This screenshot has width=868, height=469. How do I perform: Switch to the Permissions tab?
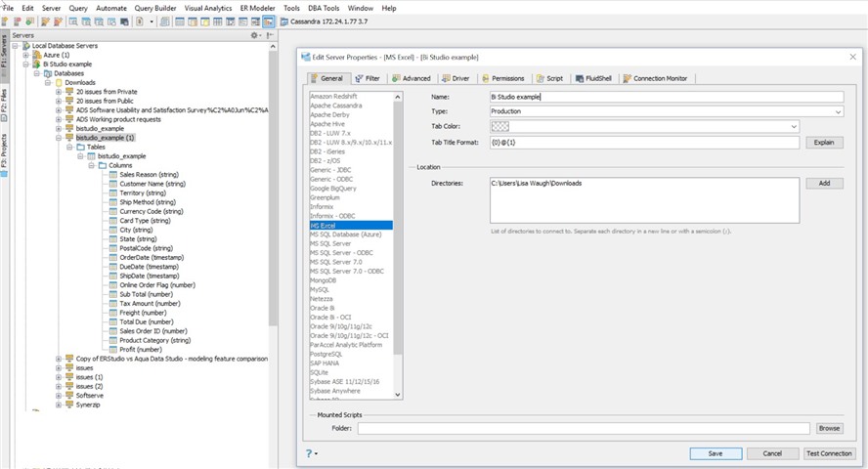502,78
